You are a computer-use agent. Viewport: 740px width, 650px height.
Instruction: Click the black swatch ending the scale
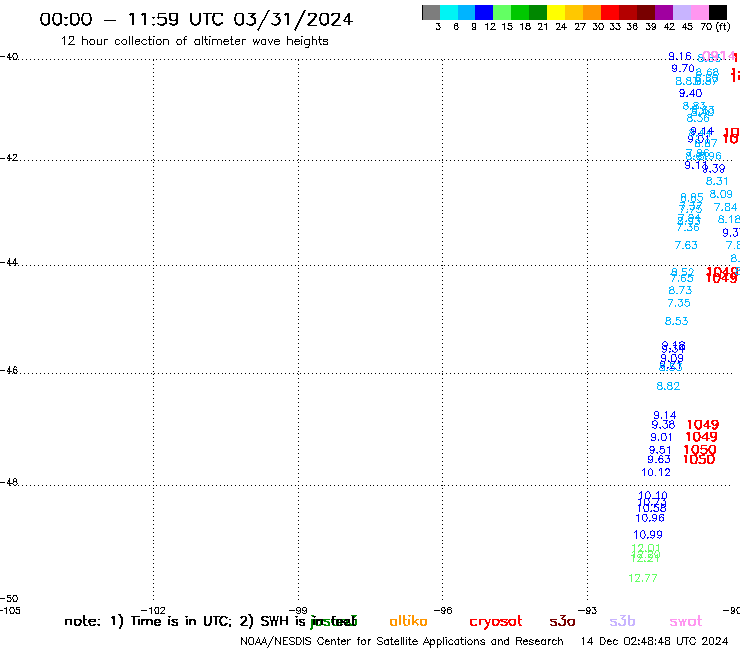point(717,12)
